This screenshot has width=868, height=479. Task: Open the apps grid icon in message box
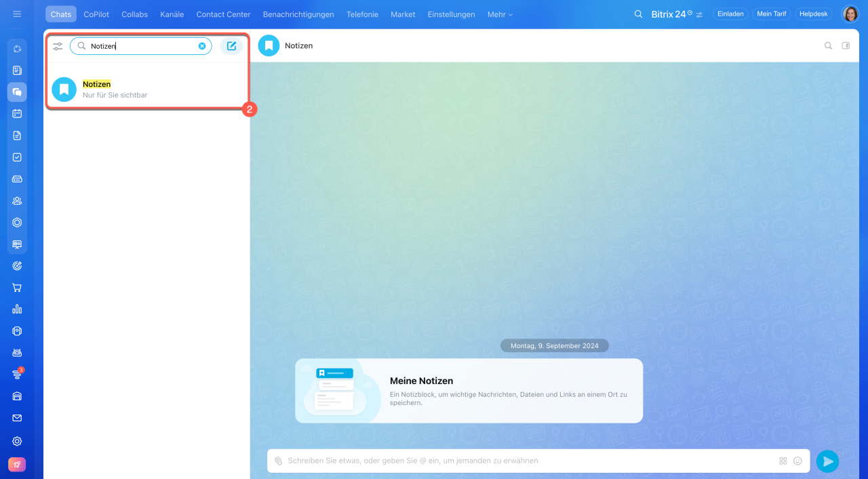point(783,461)
